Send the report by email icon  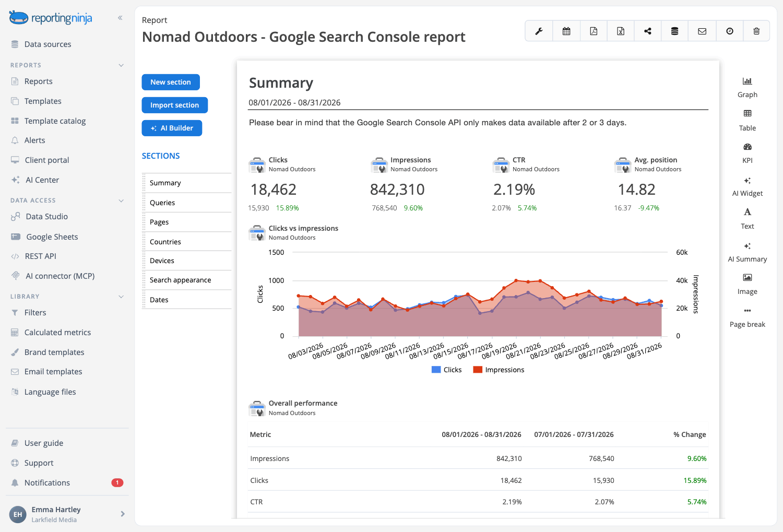[702, 31]
